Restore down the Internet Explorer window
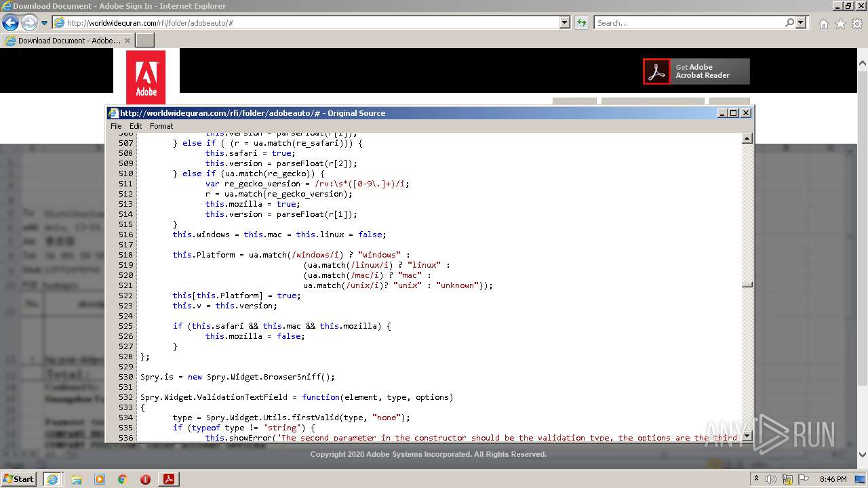 (x=848, y=5)
